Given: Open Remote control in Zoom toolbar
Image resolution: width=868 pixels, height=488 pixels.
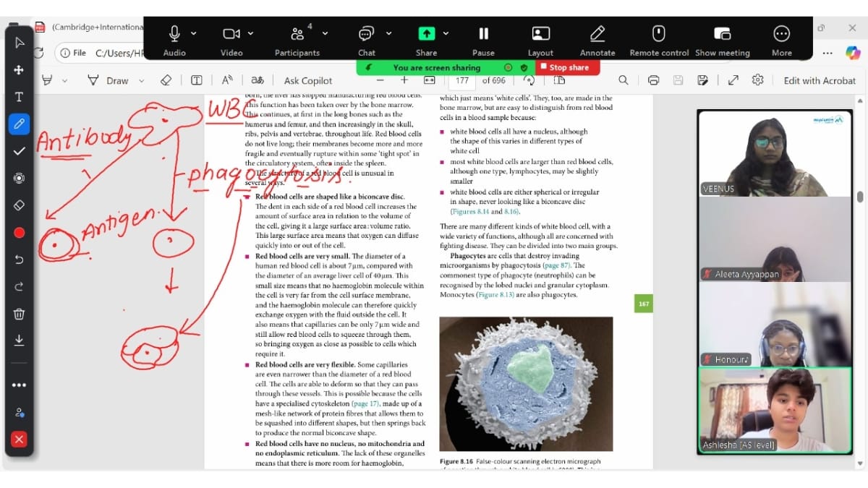Looking at the screenshot, I should [x=658, y=40].
